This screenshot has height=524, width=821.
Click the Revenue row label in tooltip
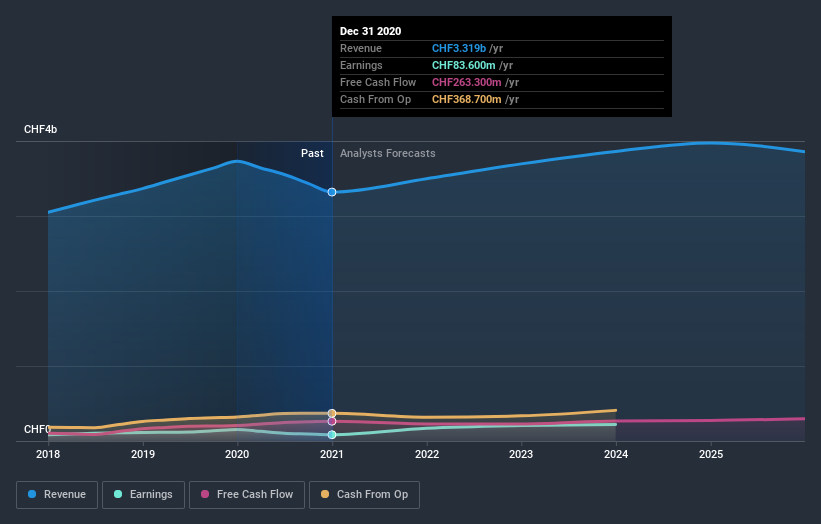pos(361,48)
